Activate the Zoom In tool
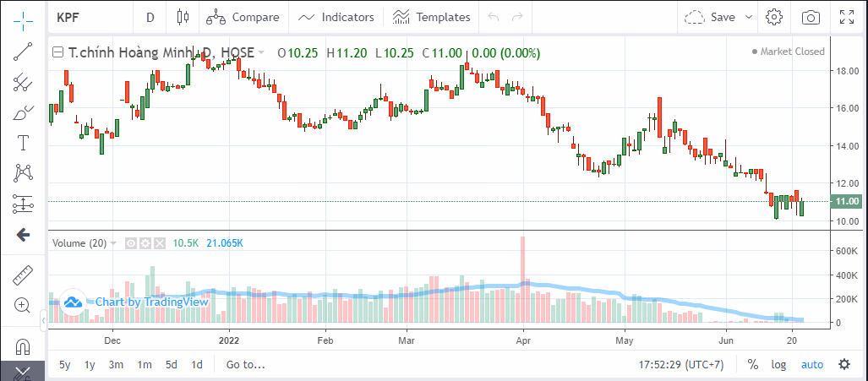This screenshot has height=381, width=868. (x=23, y=305)
